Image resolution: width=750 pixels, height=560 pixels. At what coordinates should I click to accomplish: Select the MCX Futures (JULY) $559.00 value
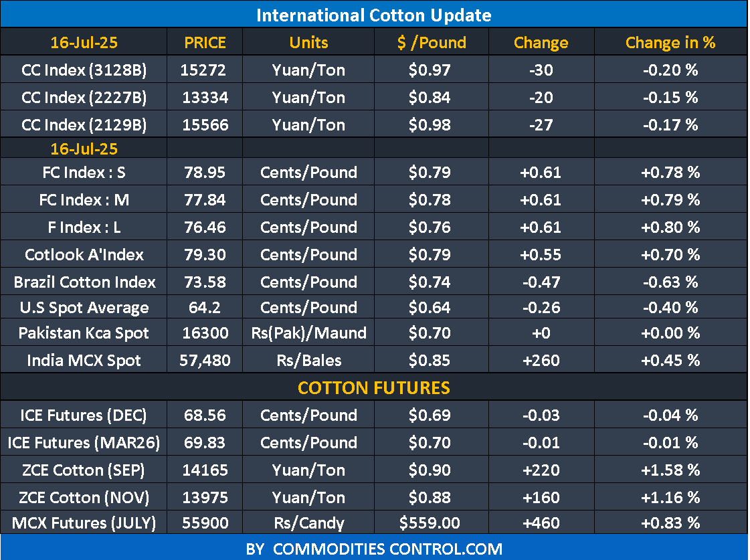(x=431, y=523)
